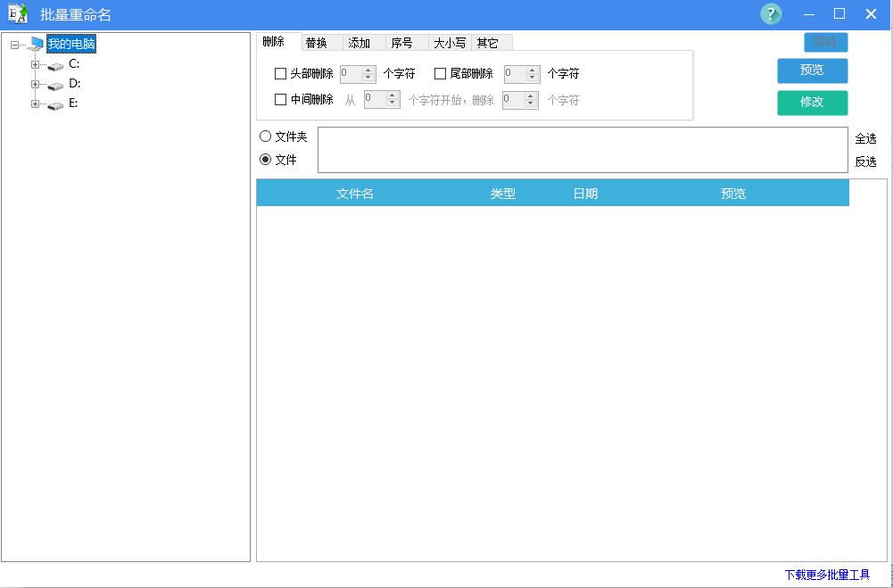Switch to the 大小写 tab
893x588 pixels.
(450, 43)
